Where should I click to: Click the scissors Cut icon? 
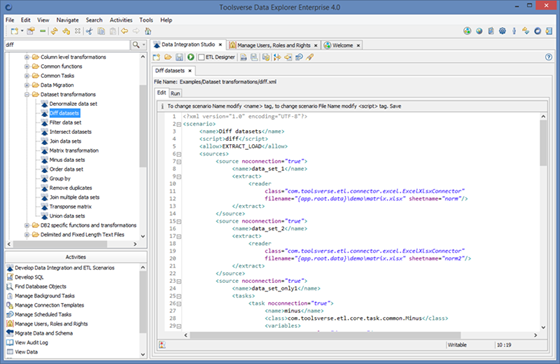(x=89, y=31)
